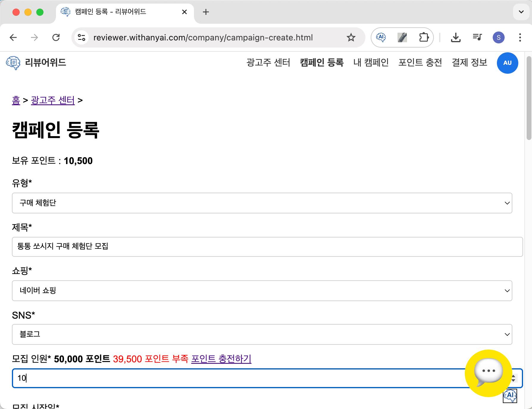Click the AU user avatar

(x=507, y=63)
